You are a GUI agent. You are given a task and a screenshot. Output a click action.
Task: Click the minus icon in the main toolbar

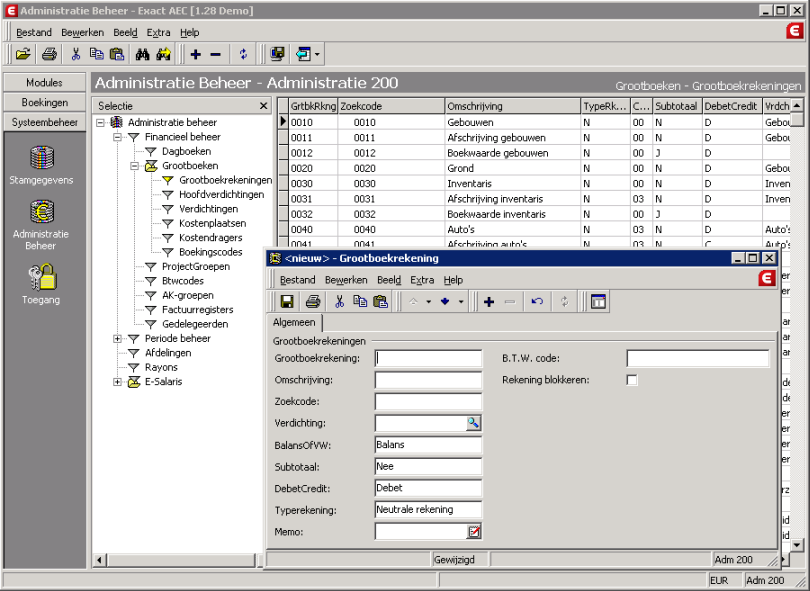click(216, 54)
